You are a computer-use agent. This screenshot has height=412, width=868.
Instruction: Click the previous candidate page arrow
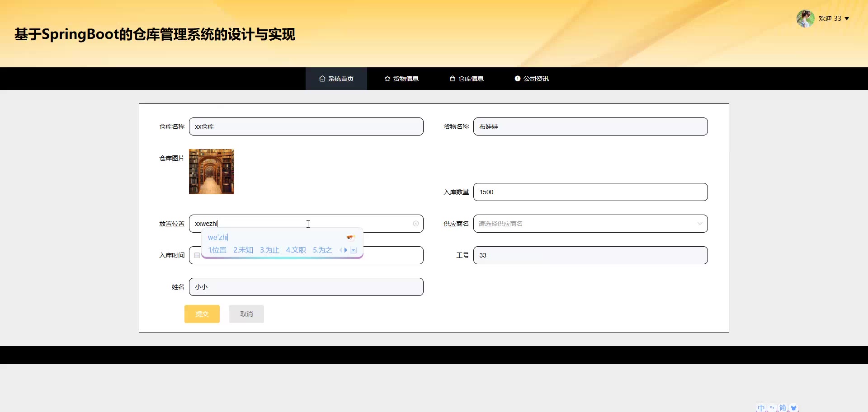(340, 250)
